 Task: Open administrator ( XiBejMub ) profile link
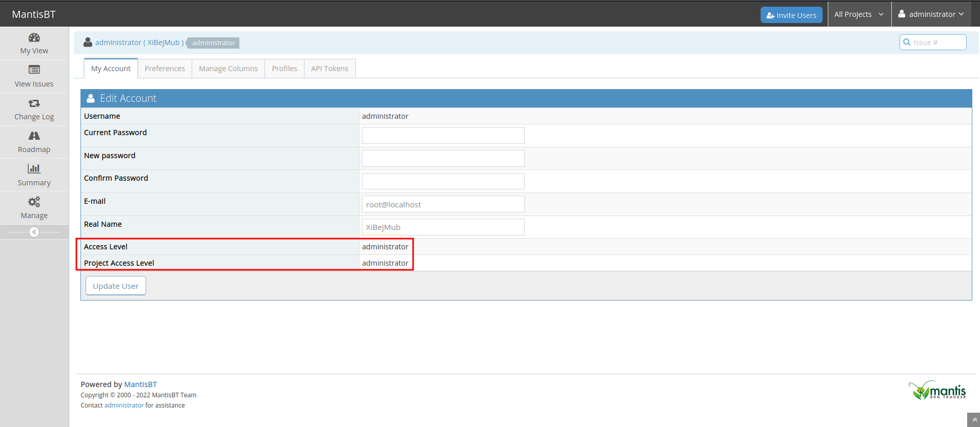tap(139, 42)
